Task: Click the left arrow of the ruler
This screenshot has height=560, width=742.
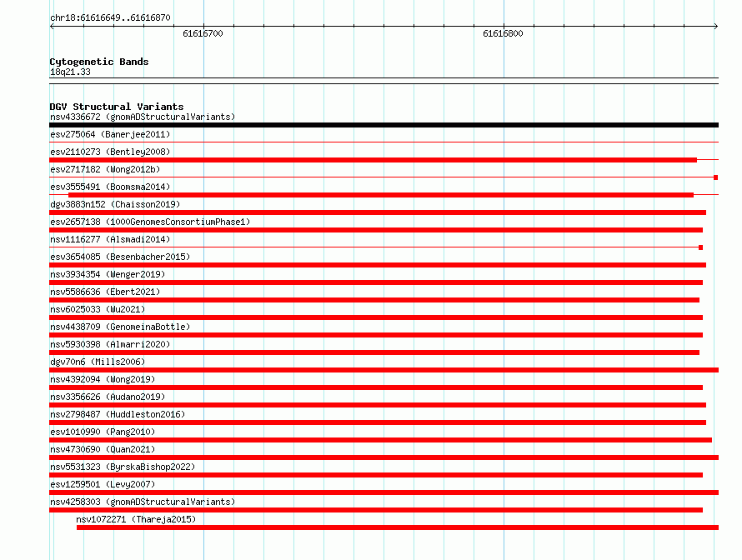Action: 52,27
